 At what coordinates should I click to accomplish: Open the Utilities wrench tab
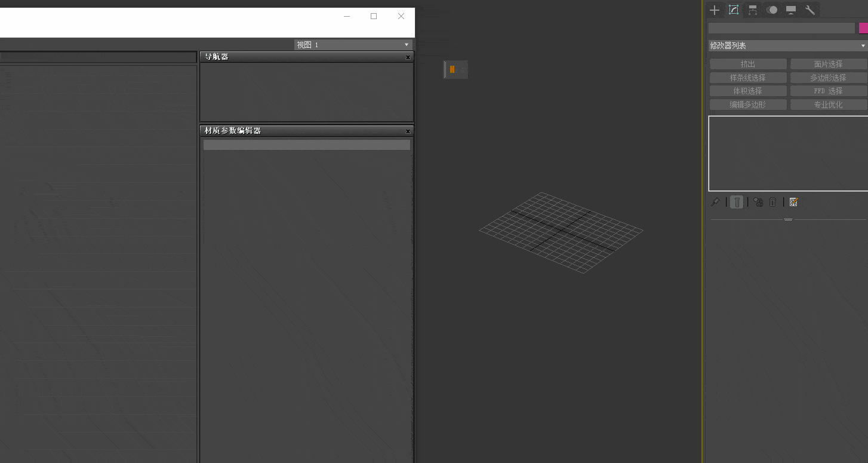click(x=810, y=10)
